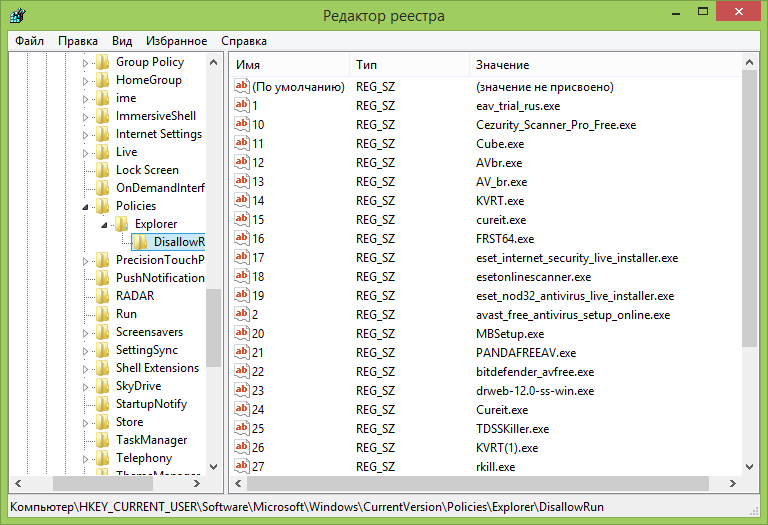Click the string icon of value 10

coord(241,124)
